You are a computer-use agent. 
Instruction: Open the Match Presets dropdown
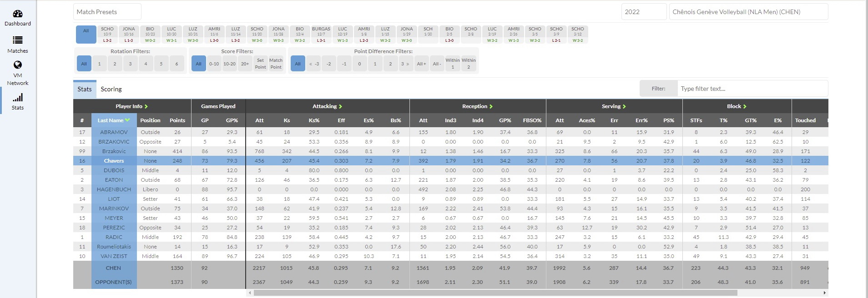click(x=107, y=12)
